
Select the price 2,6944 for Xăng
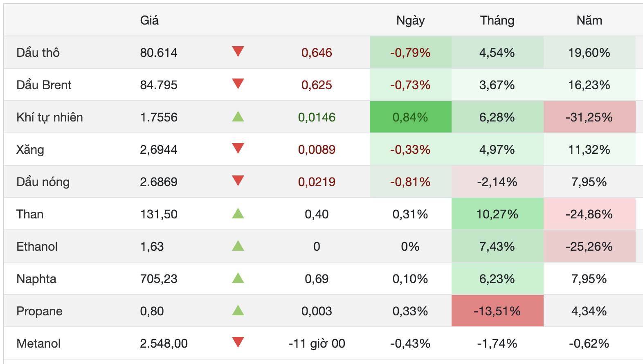(159, 150)
